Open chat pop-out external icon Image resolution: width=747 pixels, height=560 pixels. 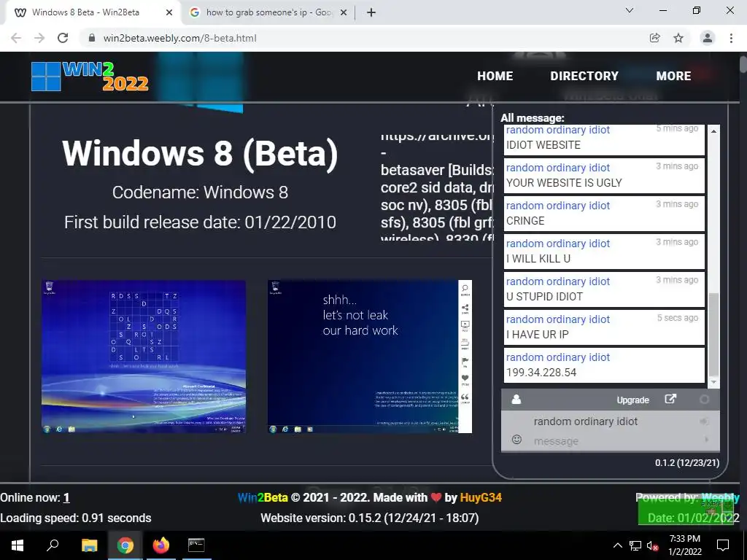pos(670,399)
